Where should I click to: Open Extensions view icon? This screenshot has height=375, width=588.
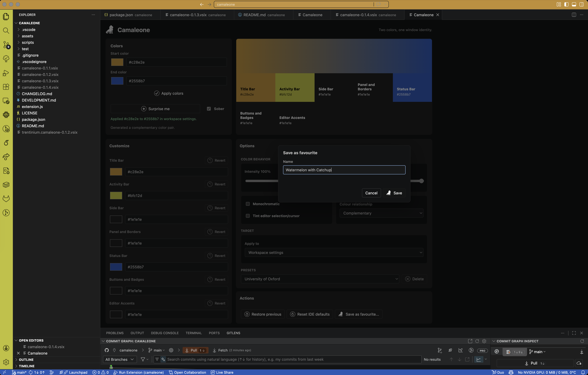click(x=6, y=87)
